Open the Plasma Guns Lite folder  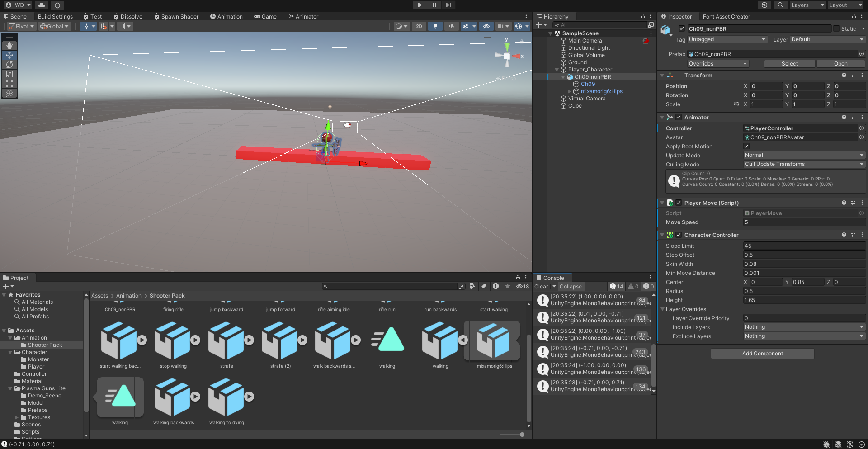[x=43, y=388]
